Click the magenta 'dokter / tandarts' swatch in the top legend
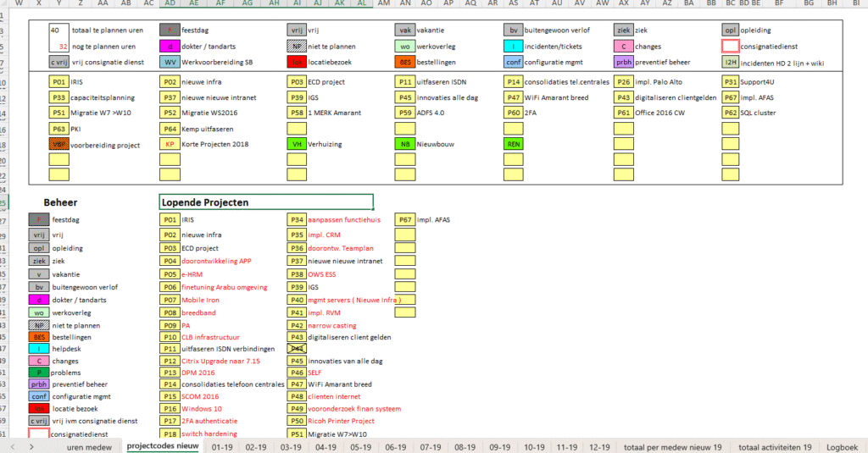 (170, 46)
